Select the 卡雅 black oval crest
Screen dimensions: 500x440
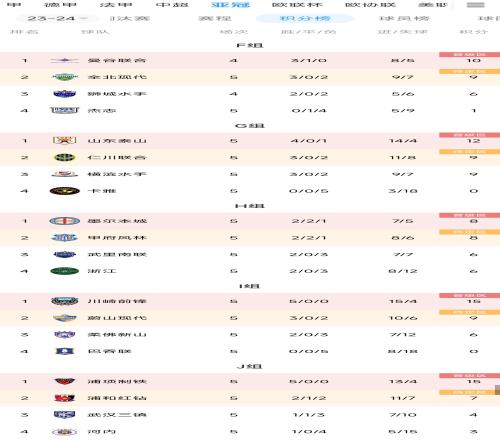tap(64, 191)
